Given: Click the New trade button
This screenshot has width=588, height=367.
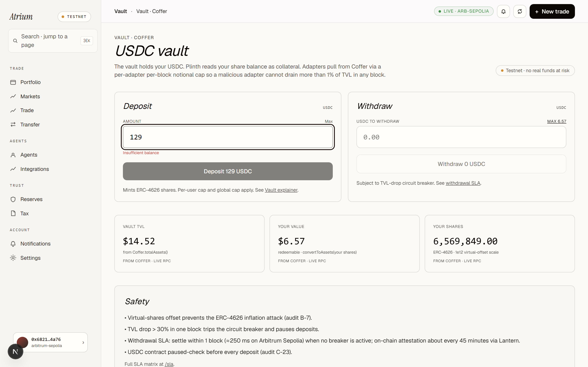Looking at the screenshot, I should (x=552, y=11).
